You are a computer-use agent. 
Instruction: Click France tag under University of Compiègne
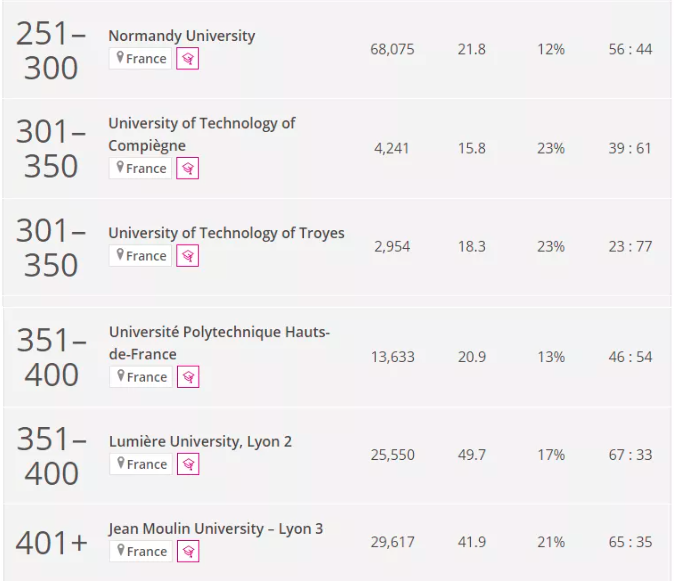(x=141, y=168)
